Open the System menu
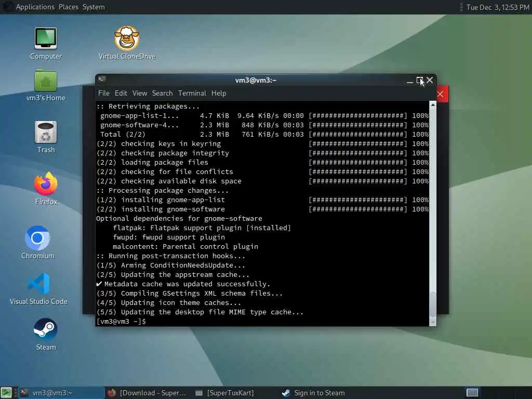Screen dimensions: 532x399 [x=94, y=7]
